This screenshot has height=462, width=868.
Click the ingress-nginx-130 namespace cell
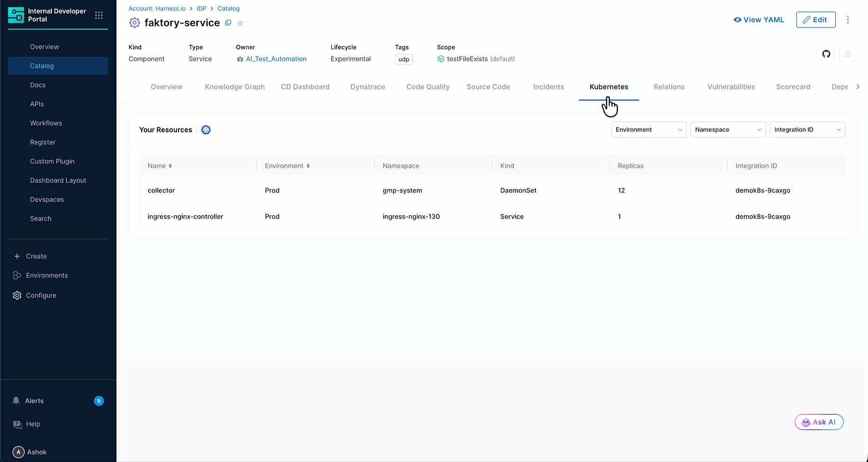click(x=411, y=216)
